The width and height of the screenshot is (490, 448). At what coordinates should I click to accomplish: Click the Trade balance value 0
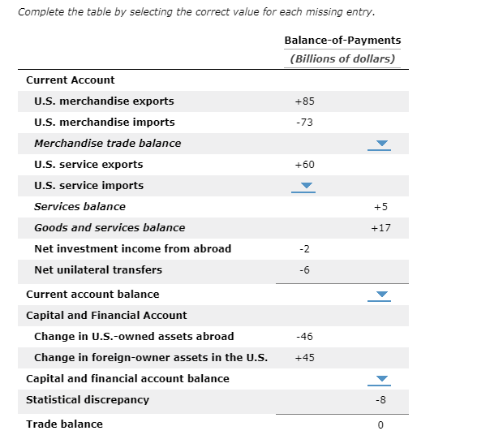(x=380, y=424)
